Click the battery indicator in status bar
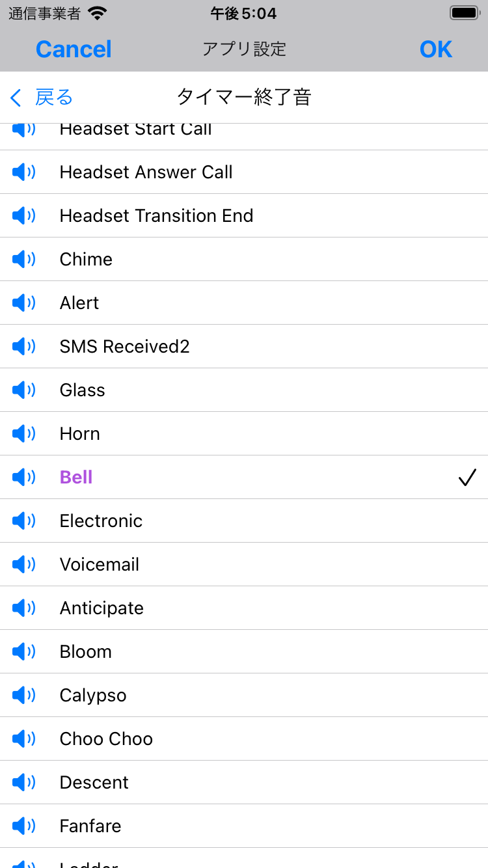The width and height of the screenshot is (488, 868). click(x=465, y=13)
